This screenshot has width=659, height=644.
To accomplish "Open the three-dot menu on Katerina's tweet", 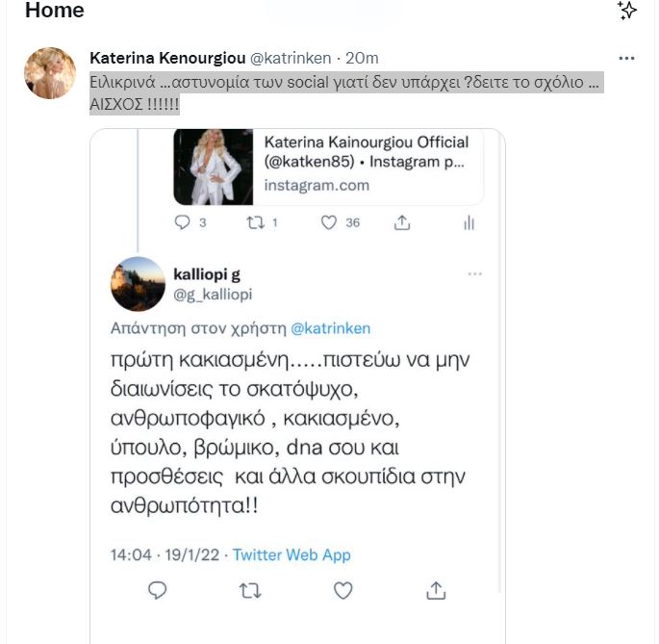I will pyautogui.click(x=626, y=59).
